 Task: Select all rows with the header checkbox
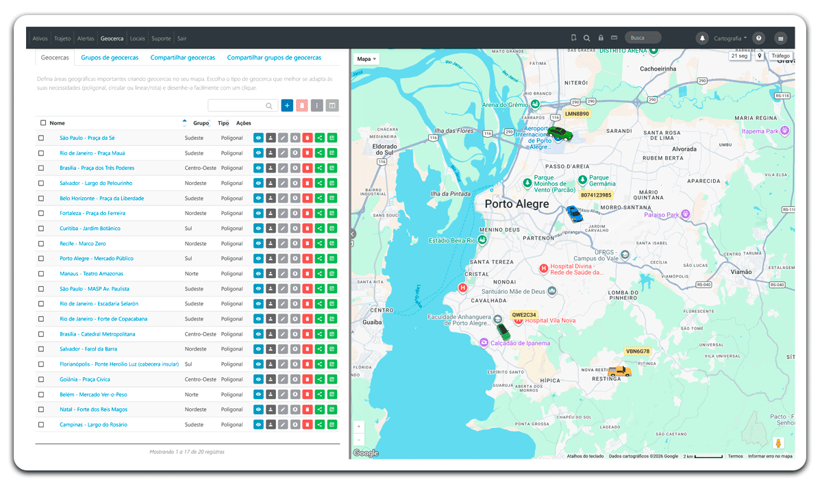click(43, 123)
